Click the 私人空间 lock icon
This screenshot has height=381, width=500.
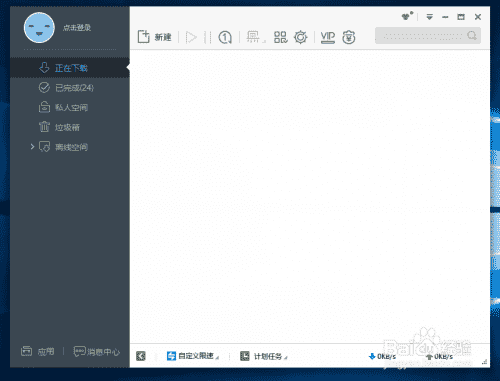click(x=44, y=107)
